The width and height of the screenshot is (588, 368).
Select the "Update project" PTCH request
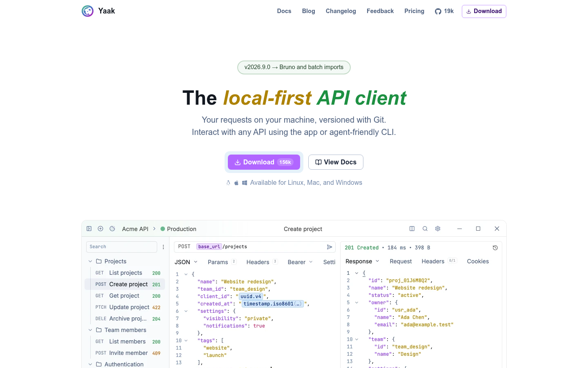125,307
